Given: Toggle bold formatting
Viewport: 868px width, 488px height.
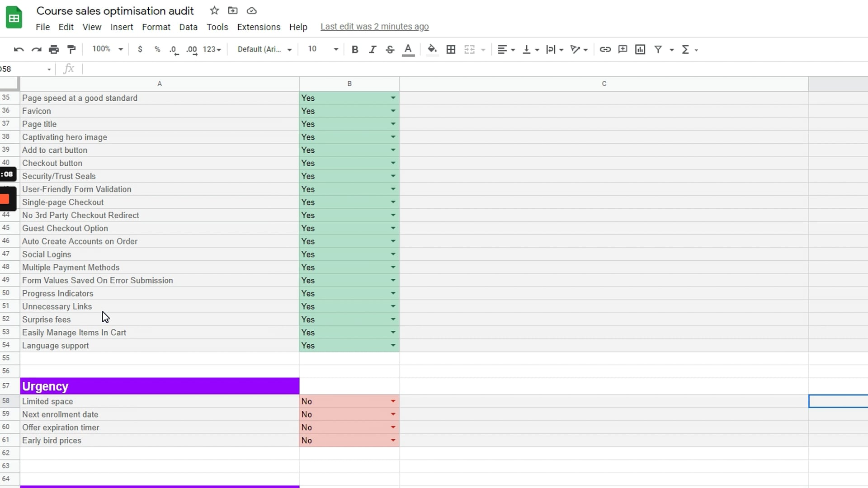Looking at the screenshot, I should tap(355, 50).
